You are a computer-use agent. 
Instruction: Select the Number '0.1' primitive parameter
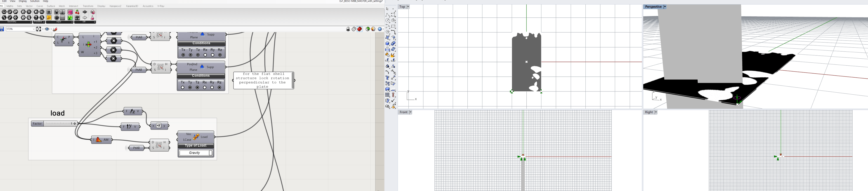pyautogui.click(x=42, y=12)
